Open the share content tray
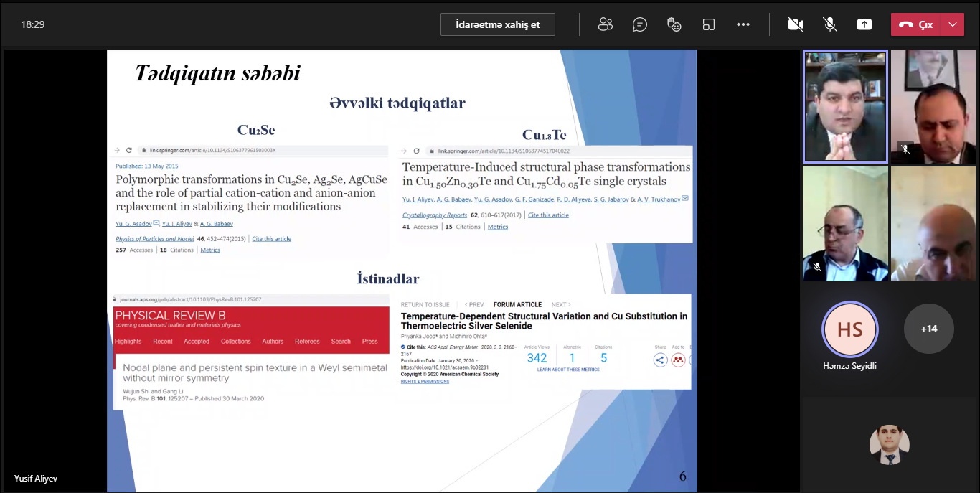This screenshot has width=980, height=493. point(864,24)
